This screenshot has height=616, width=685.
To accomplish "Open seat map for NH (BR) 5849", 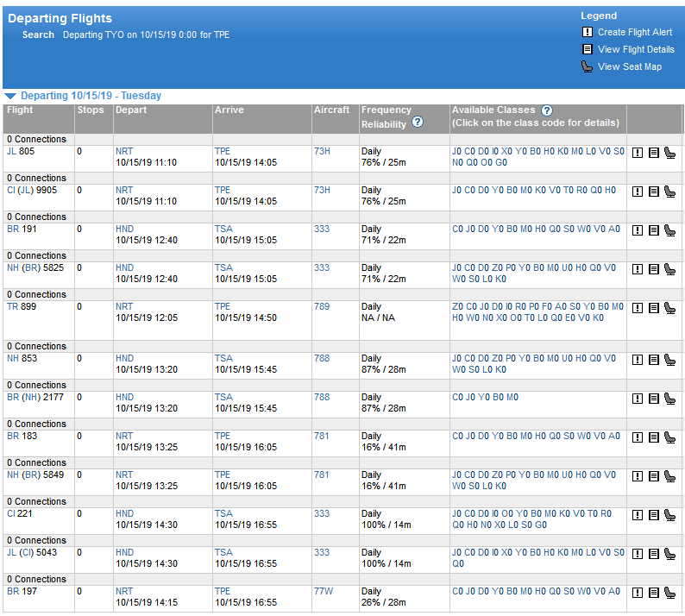I will click(x=669, y=476).
